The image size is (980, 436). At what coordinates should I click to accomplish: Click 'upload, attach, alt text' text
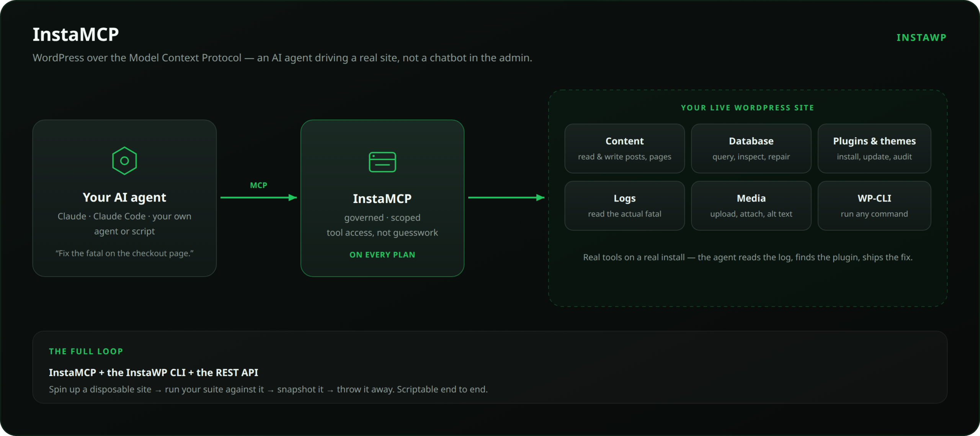tap(751, 214)
